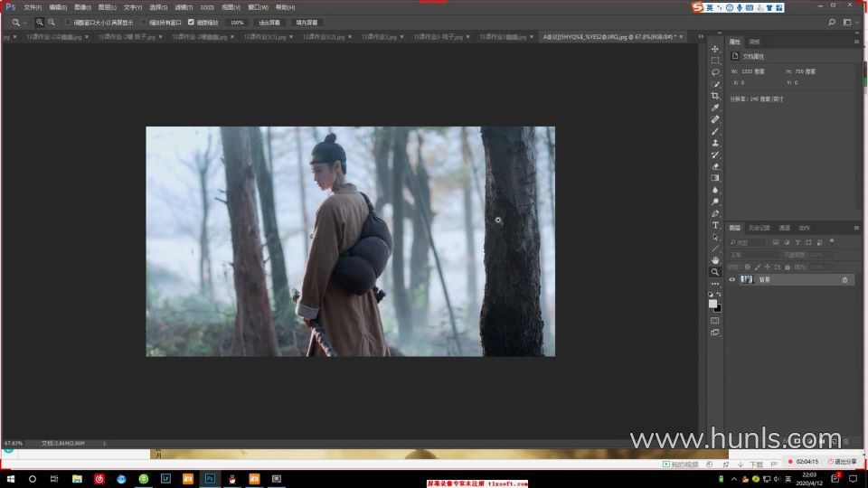This screenshot has height=488, width=868.
Task: Uncheck the Scrubby Zoom checkbox
Action: point(191,23)
